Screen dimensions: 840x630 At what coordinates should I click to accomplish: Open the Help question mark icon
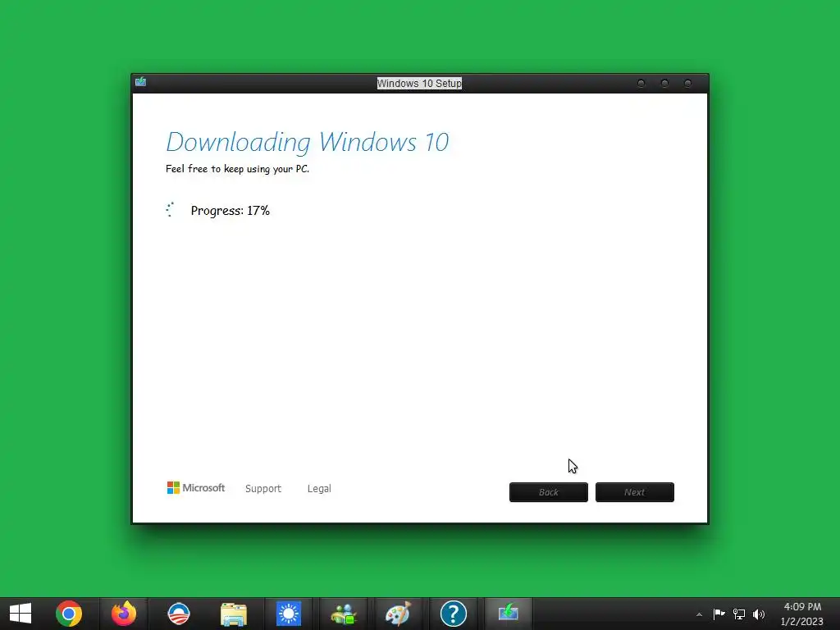click(x=453, y=614)
